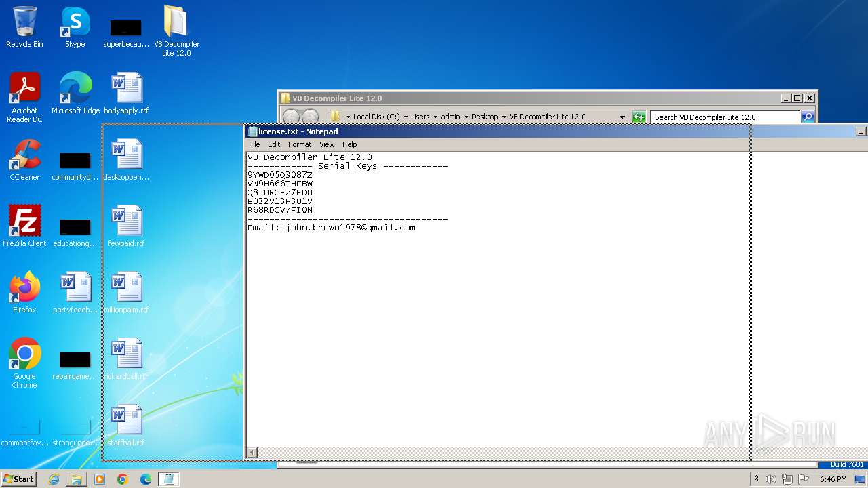This screenshot has width=868, height=488.
Task: Open Windows Media Player in the taskbar
Action: click(100, 479)
